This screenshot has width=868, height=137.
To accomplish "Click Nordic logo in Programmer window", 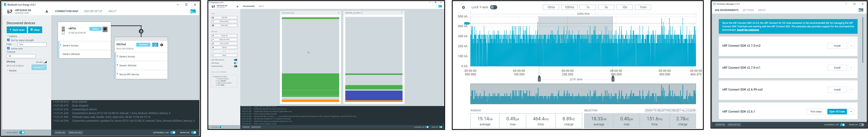I will pos(440,6).
